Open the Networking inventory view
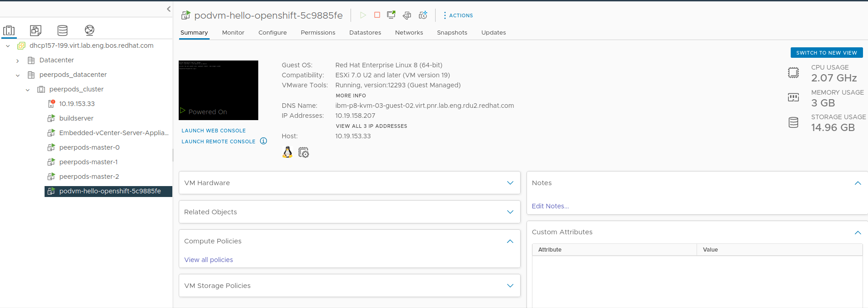Viewport: 868px width, 308px height. 89,30
